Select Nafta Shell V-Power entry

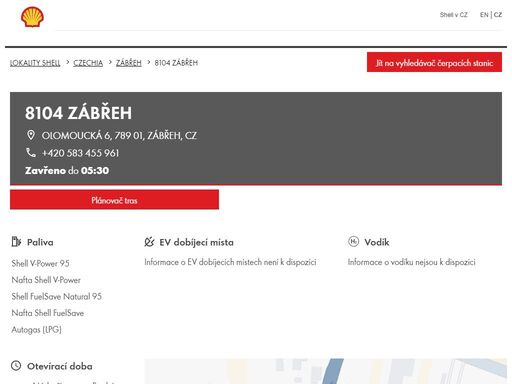coord(46,280)
